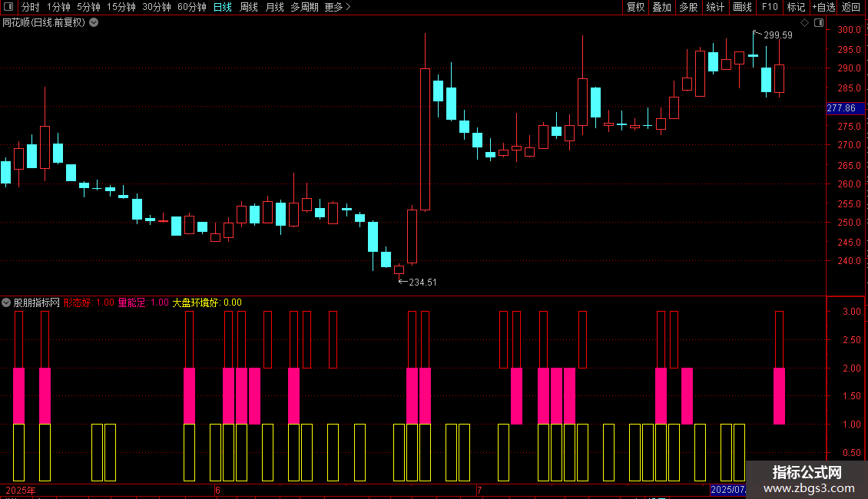Viewport: 868px width, 499px height.
Task: Activate the 画线 drawing tool
Action: 742,7
